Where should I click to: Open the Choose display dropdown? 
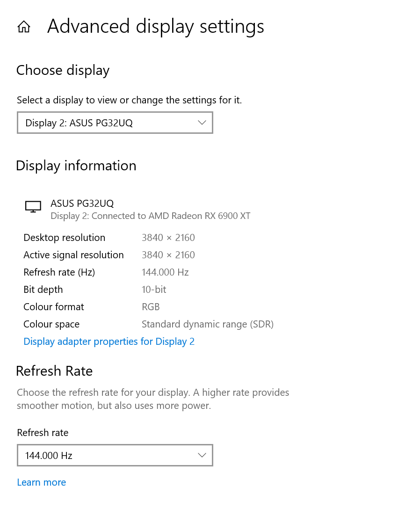pos(115,123)
